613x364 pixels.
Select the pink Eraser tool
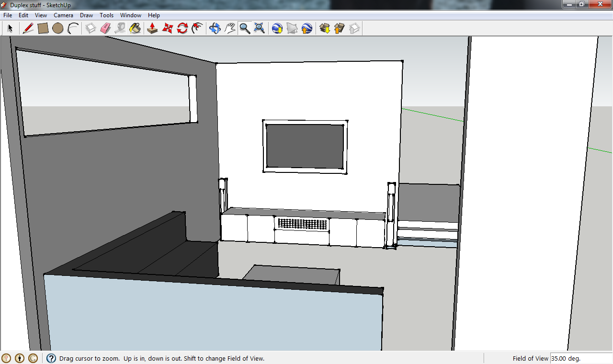(105, 28)
